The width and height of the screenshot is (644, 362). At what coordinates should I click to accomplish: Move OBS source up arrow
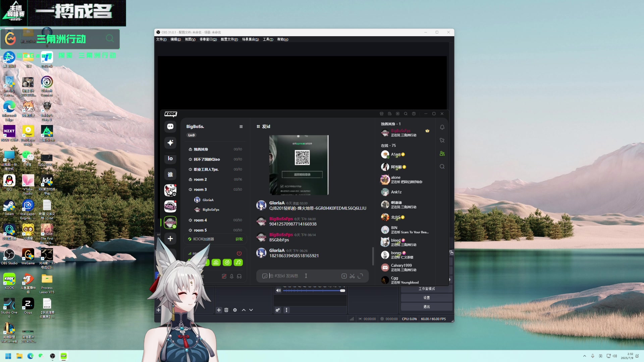pyautogui.click(x=244, y=310)
